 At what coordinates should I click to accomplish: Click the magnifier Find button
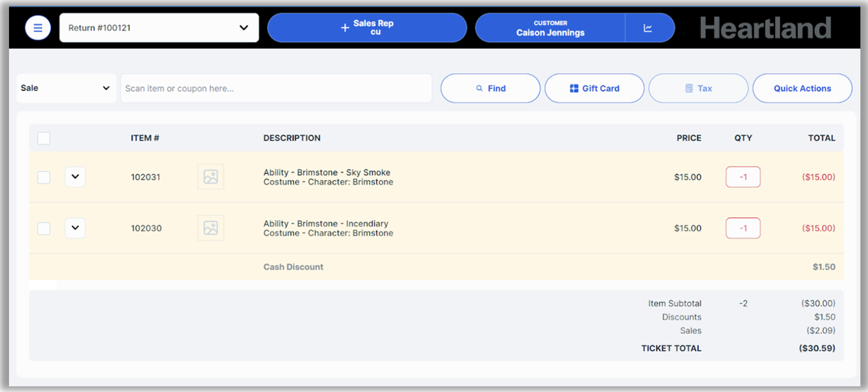[x=490, y=88]
